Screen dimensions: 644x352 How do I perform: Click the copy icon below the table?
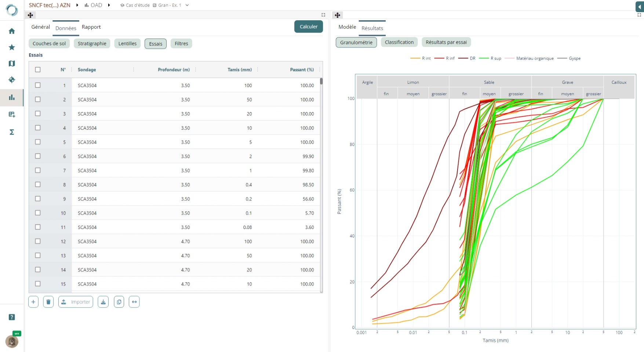[119, 302]
